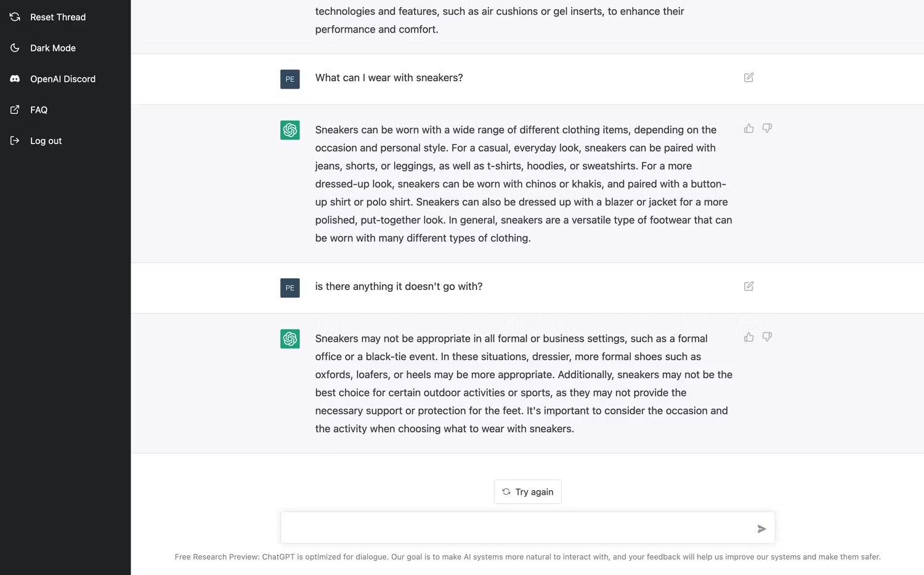Thumbs down the sneakers clothing range response
The height and width of the screenshot is (575, 924).
pos(767,128)
